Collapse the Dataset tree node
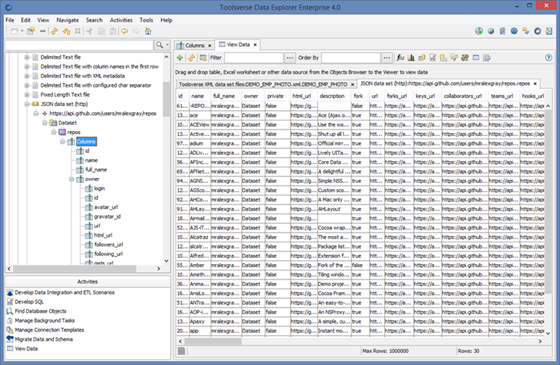 click(45, 123)
